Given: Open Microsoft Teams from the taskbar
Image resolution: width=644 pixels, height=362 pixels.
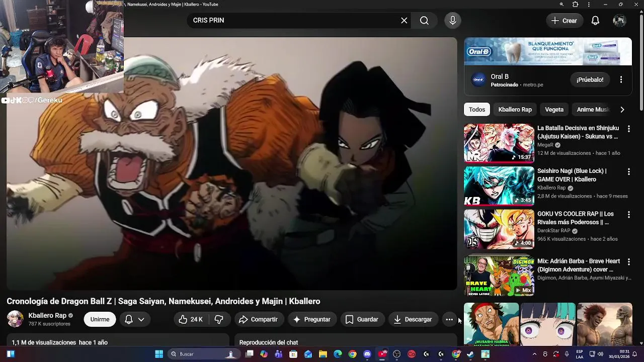Looking at the screenshot, I should (278, 354).
